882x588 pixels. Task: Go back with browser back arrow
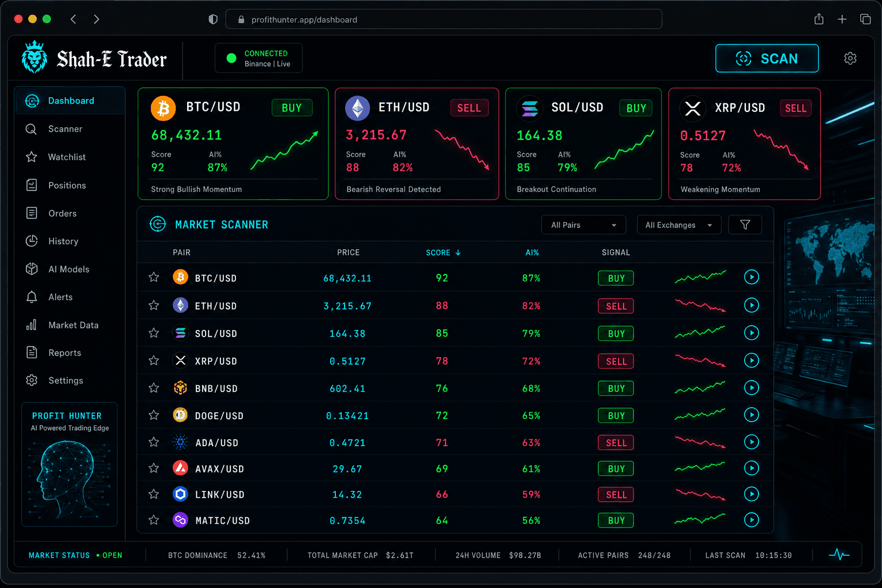point(73,19)
